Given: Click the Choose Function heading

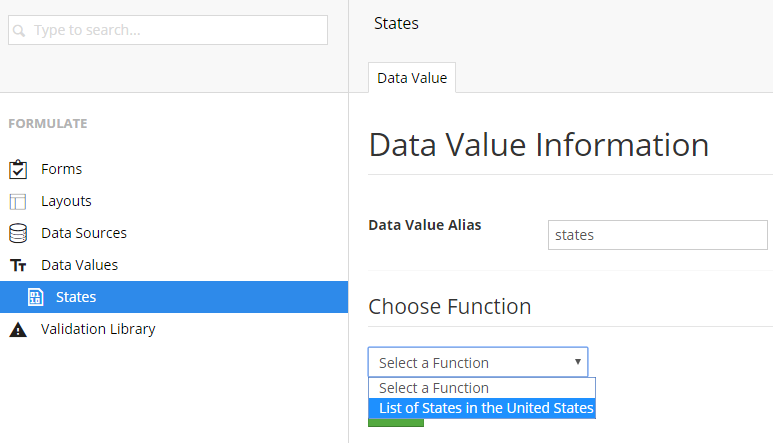Looking at the screenshot, I should [450, 307].
